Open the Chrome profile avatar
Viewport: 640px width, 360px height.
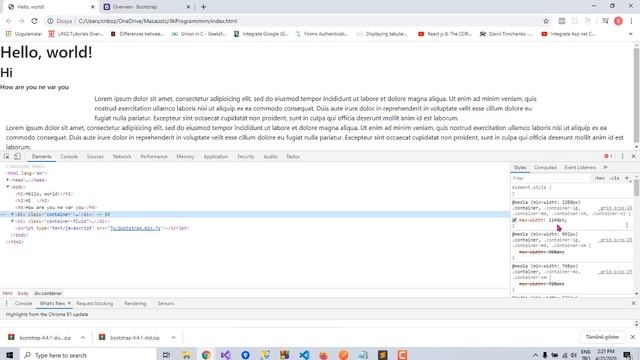tap(618, 21)
